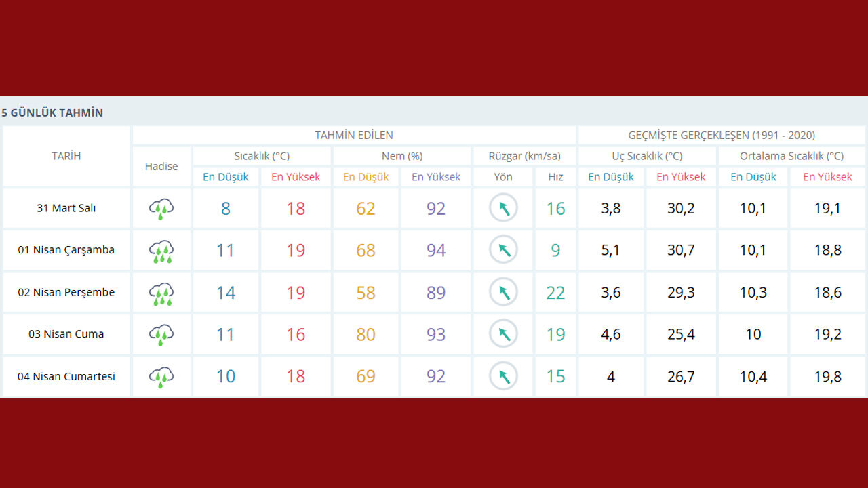Select the TAHMİN EDİLEN header
Screen dimensions: 868x488
click(353, 135)
